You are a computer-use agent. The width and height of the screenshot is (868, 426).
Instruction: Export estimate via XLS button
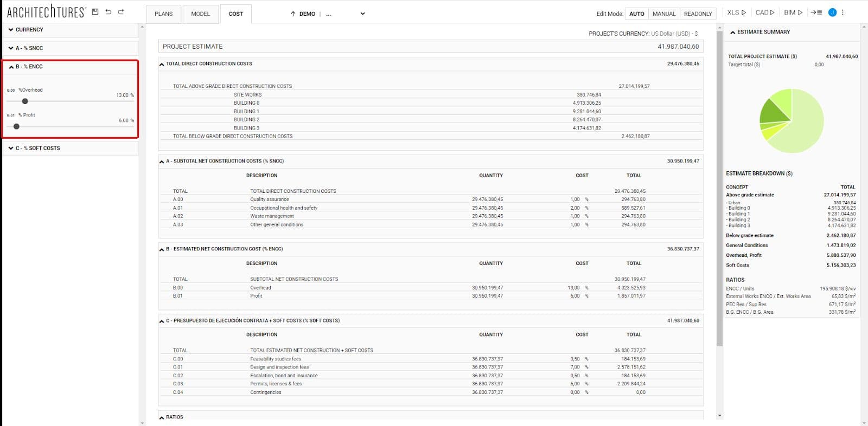click(736, 12)
